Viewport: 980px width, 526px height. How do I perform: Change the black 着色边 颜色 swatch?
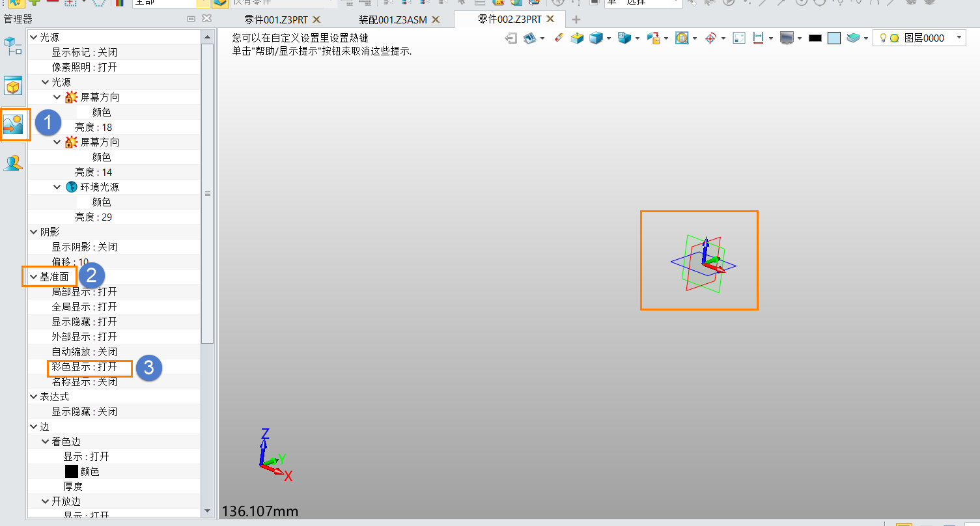click(x=72, y=471)
